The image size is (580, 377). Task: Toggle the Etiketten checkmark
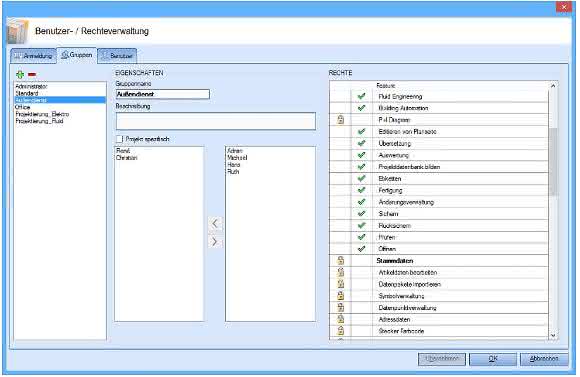[x=361, y=178]
